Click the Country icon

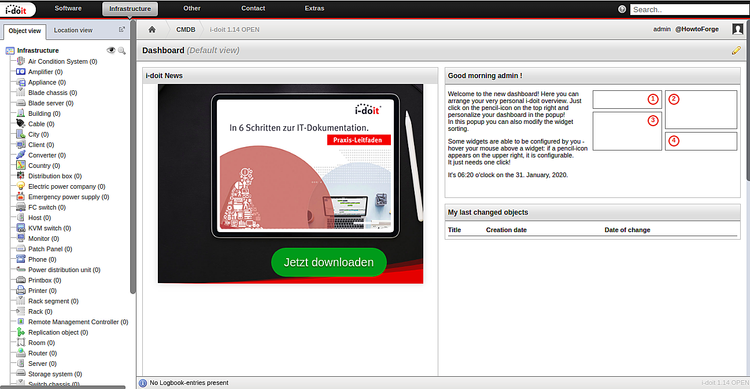[21, 166]
